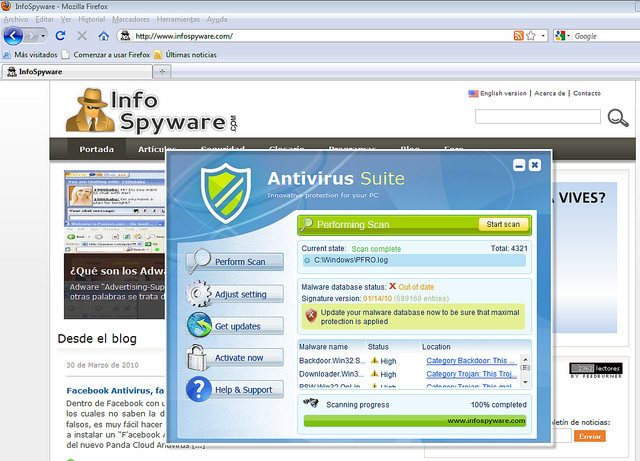Open Help & Support question mark icon
Screen dimensions: 640x461
pos(199,389)
